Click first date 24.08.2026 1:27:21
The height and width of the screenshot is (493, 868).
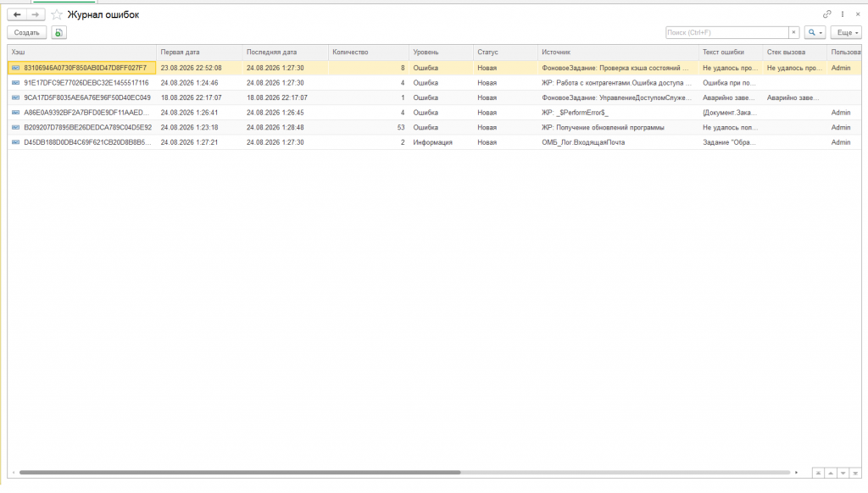pos(189,143)
